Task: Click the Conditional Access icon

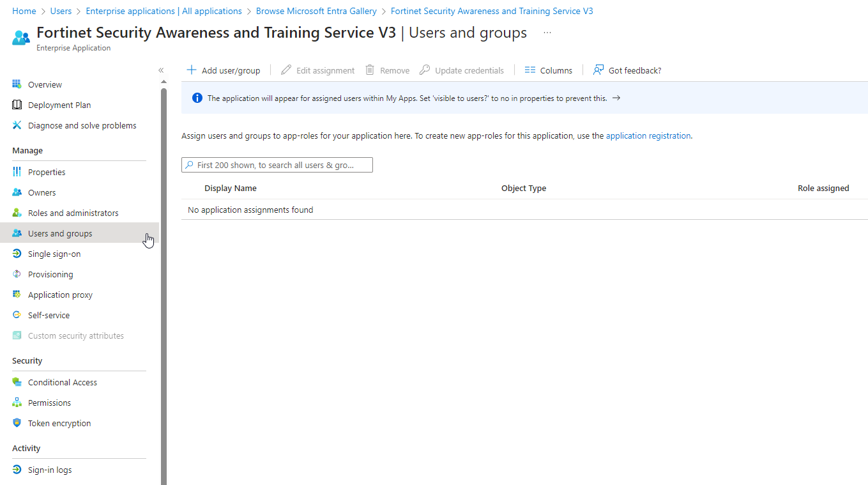Action: pyautogui.click(x=17, y=382)
